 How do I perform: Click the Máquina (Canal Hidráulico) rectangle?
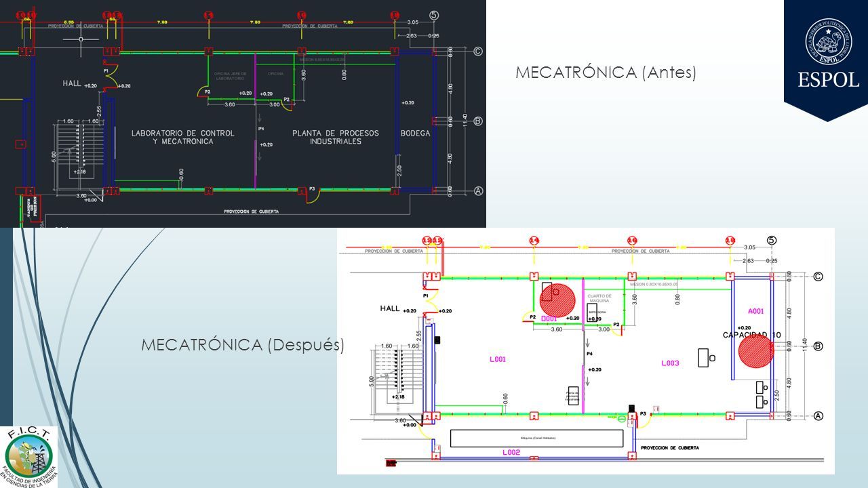[x=536, y=438]
